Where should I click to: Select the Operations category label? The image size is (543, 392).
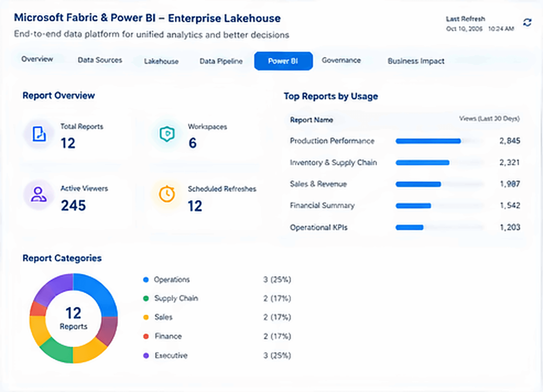[x=172, y=280]
